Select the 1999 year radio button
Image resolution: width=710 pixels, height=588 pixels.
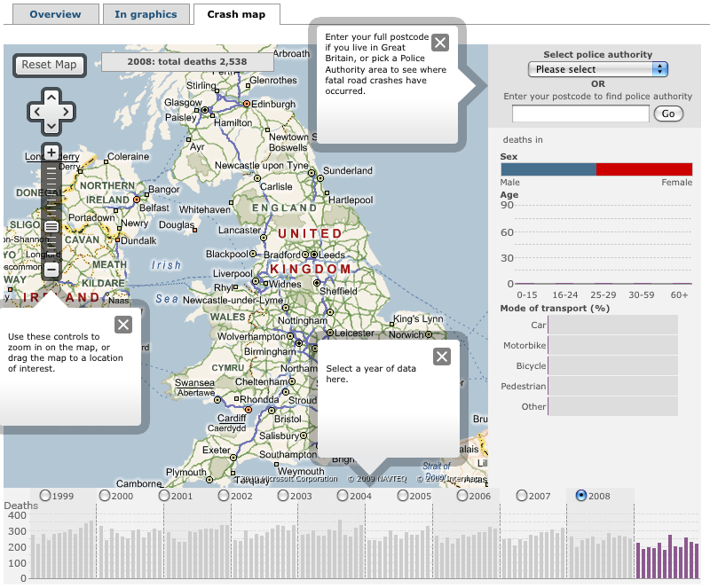45,495
